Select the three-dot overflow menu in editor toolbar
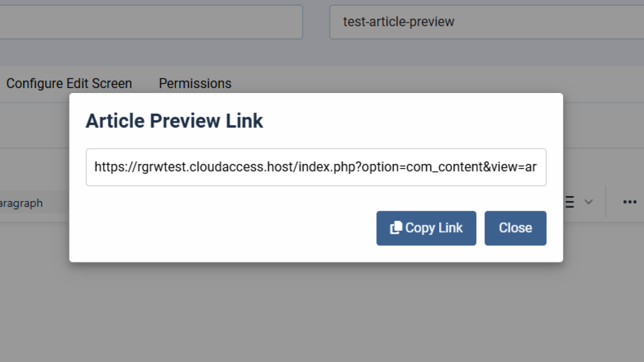Image resolution: width=644 pixels, height=362 pixels. tap(629, 202)
